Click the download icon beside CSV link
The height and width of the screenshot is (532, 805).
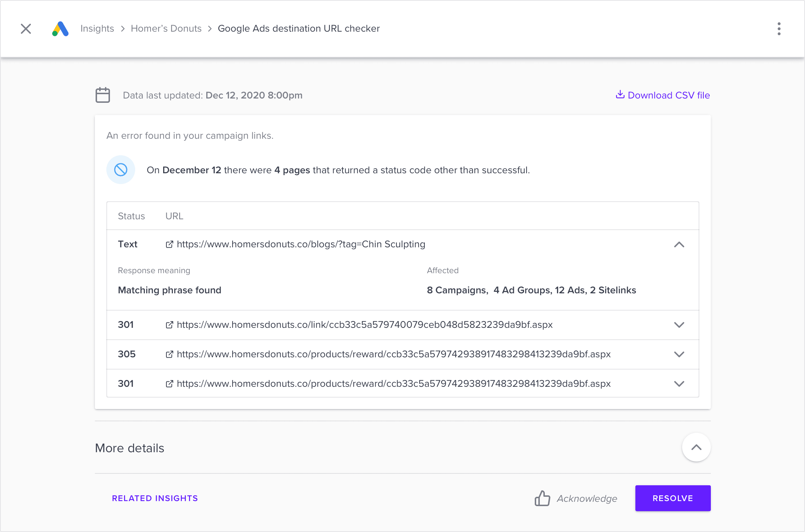[x=620, y=95]
